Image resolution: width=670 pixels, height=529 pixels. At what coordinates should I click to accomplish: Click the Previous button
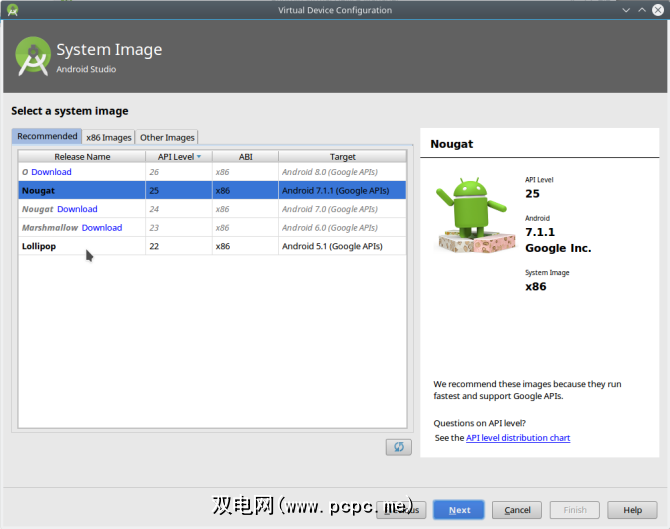tap(401, 510)
